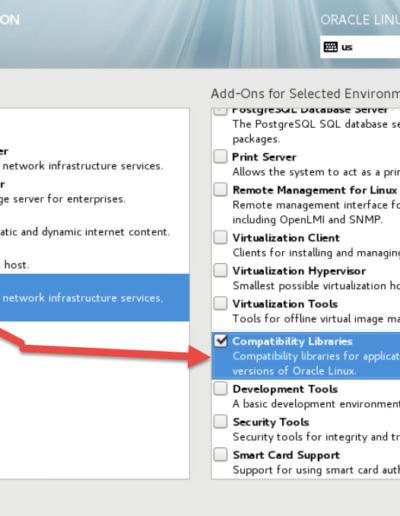
Task: Select environment described 'ge server for enterprises.'
Action: point(94,192)
